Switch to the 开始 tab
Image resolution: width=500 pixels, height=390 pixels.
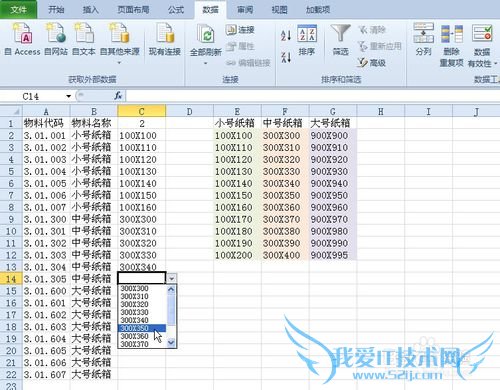coord(56,9)
